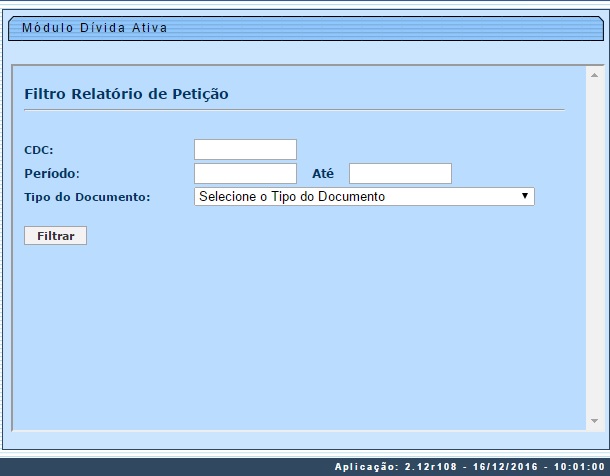Click the scrollbar down arrow

[x=592, y=422]
